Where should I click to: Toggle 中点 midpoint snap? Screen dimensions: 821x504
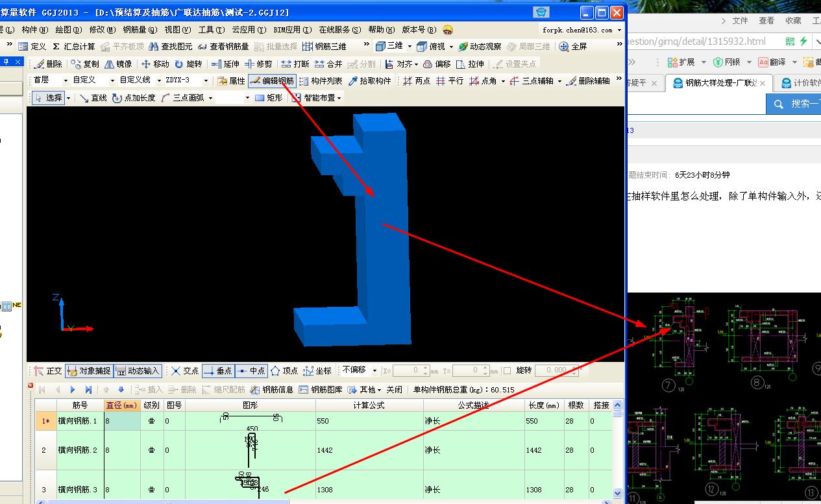tap(251, 371)
